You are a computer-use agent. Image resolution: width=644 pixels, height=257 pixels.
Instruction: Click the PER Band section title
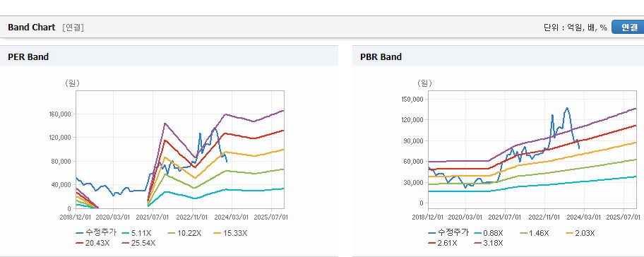pos(28,56)
